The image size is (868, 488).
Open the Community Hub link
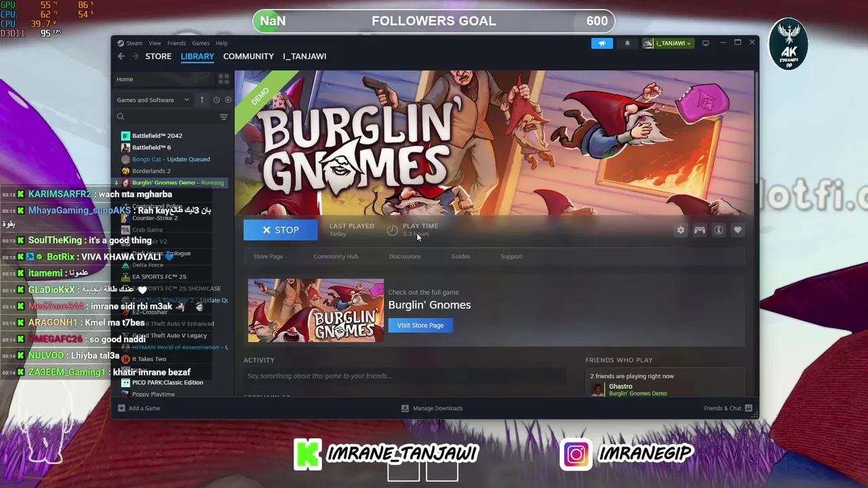(x=336, y=256)
